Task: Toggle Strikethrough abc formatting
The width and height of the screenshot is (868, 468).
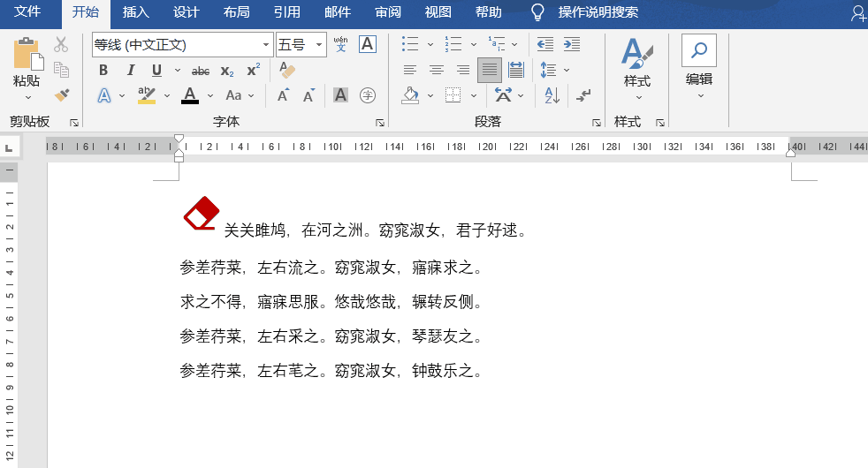Action: [x=201, y=71]
